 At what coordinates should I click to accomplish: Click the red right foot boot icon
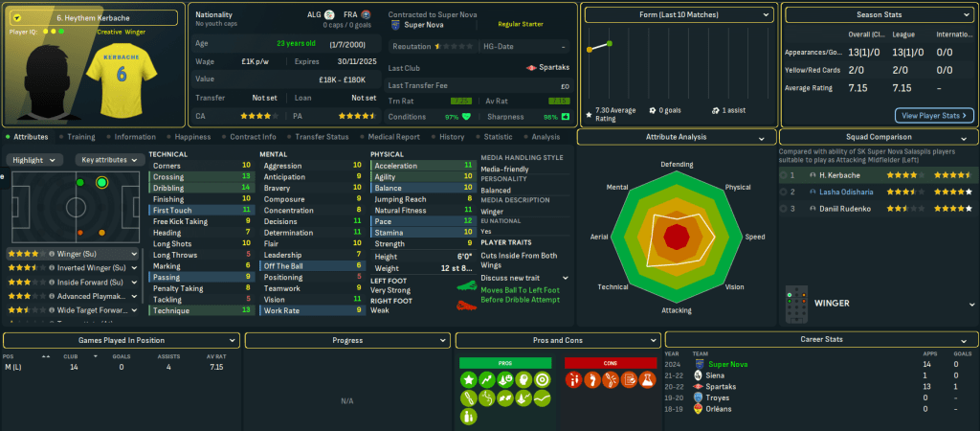[466, 306]
